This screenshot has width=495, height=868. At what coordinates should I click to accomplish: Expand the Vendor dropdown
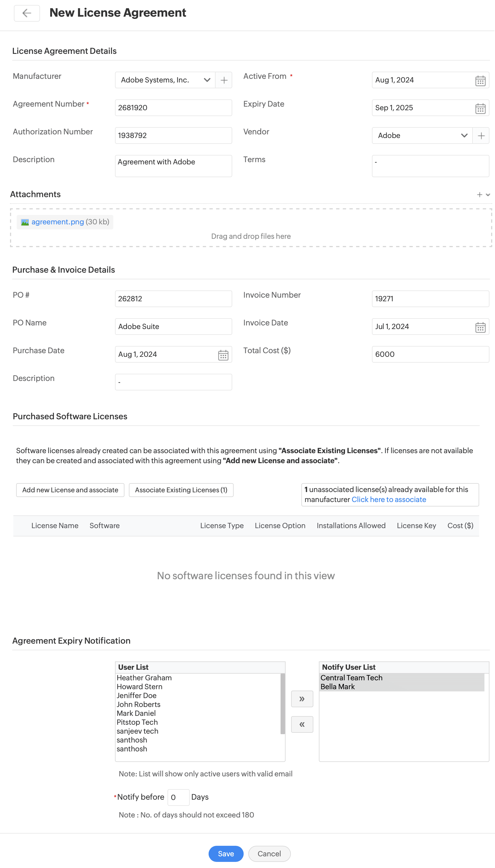coord(464,136)
